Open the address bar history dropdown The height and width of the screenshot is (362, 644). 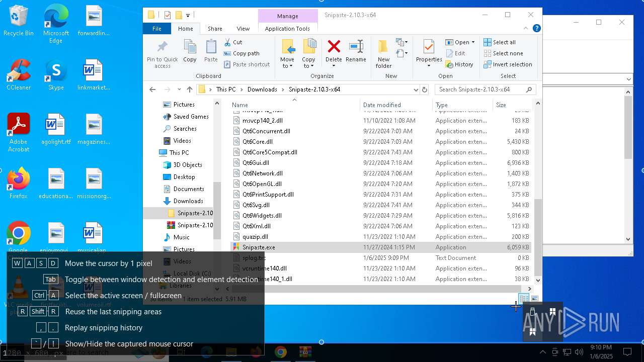click(x=416, y=89)
